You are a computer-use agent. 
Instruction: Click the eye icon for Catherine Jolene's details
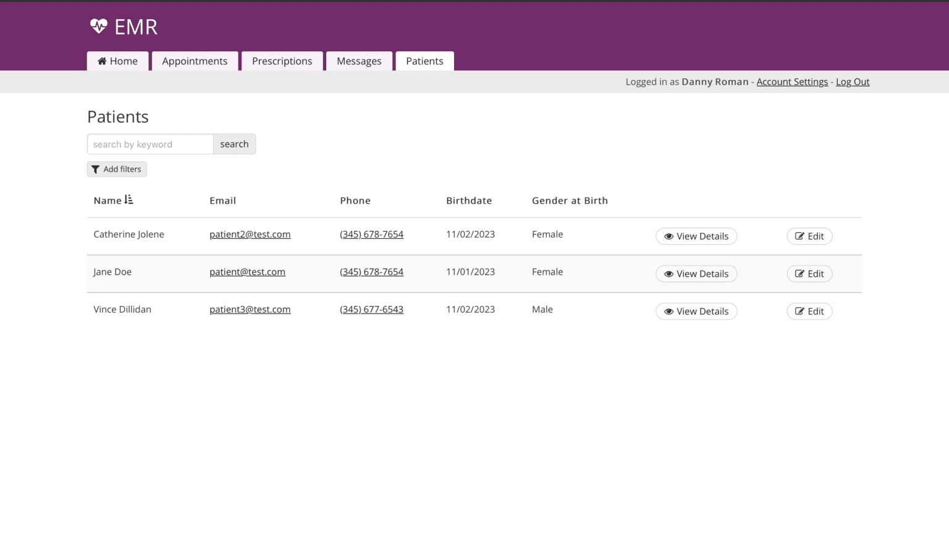669,236
